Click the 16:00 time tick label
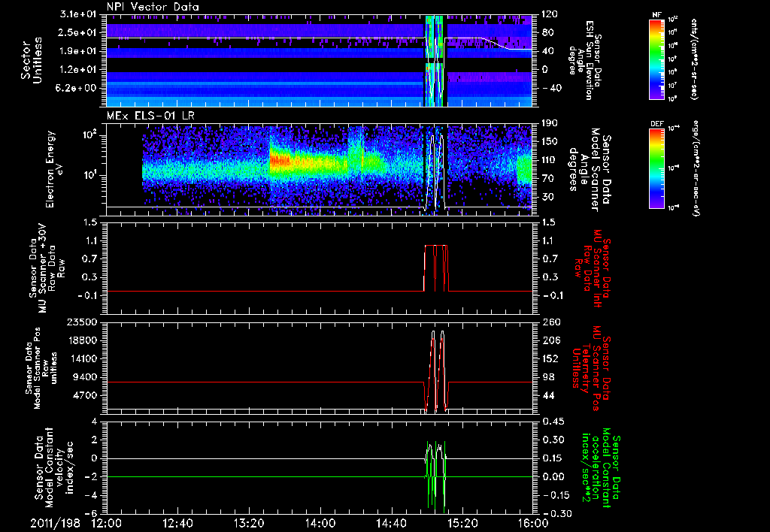The height and width of the screenshot is (532, 770). point(533,523)
